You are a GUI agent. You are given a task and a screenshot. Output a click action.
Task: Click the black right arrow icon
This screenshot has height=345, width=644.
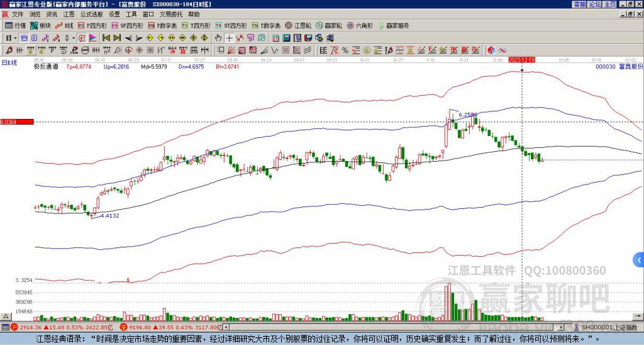[x=139, y=38]
